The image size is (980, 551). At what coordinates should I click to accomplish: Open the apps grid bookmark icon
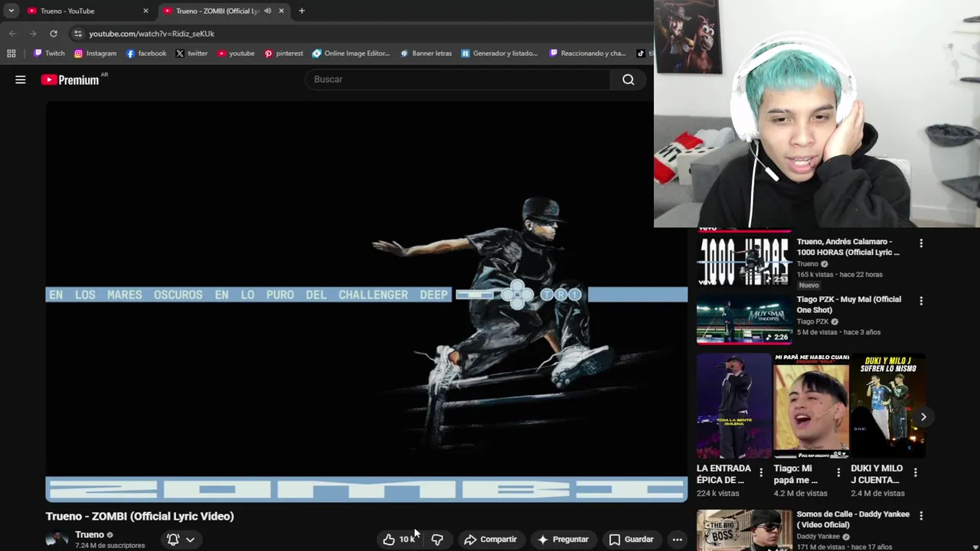pyautogui.click(x=11, y=54)
